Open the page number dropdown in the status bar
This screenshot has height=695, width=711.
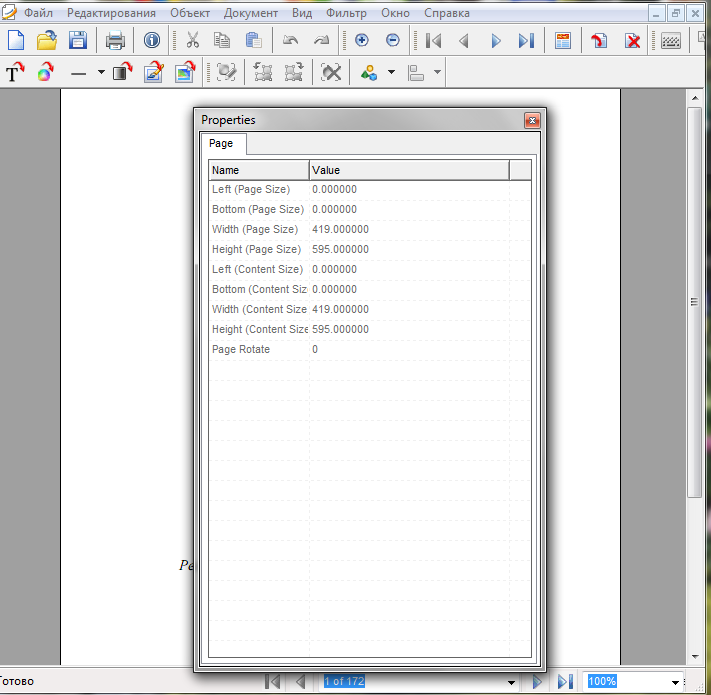pyautogui.click(x=512, y=682)
